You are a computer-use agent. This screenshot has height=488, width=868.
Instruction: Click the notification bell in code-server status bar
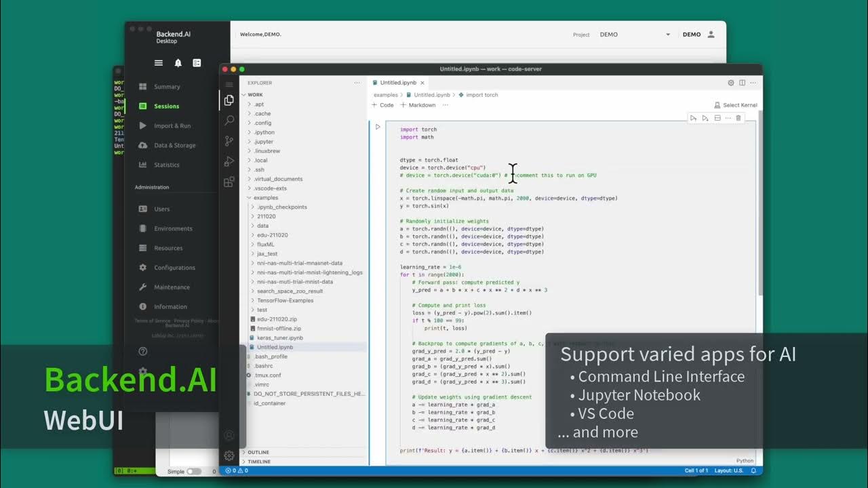pos(753,470)
